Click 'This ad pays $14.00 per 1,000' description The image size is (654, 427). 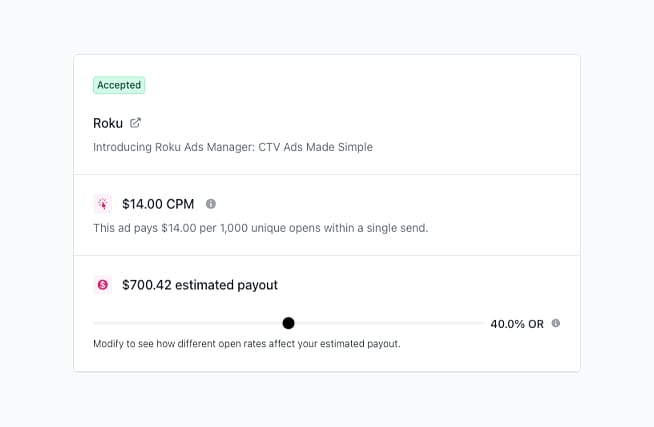coord(261,228)
